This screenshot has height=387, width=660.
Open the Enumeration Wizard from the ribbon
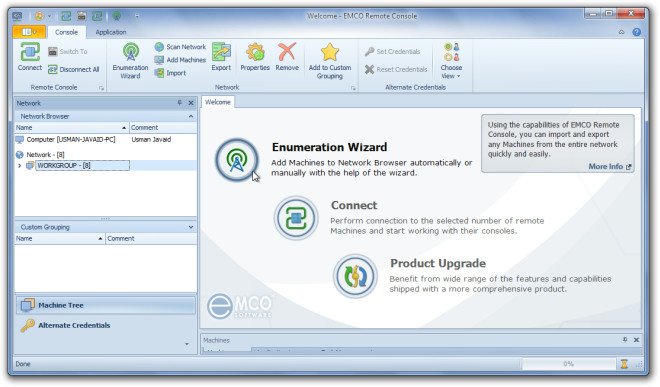(130, 61)
